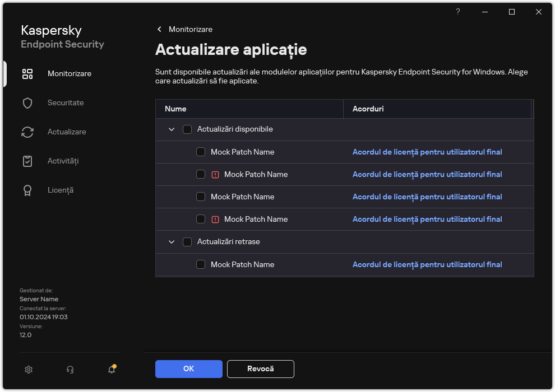Viewport: 555px width, 392px height.
Task: Select the Securitate shield icon
Action: [x=27, y=102]
